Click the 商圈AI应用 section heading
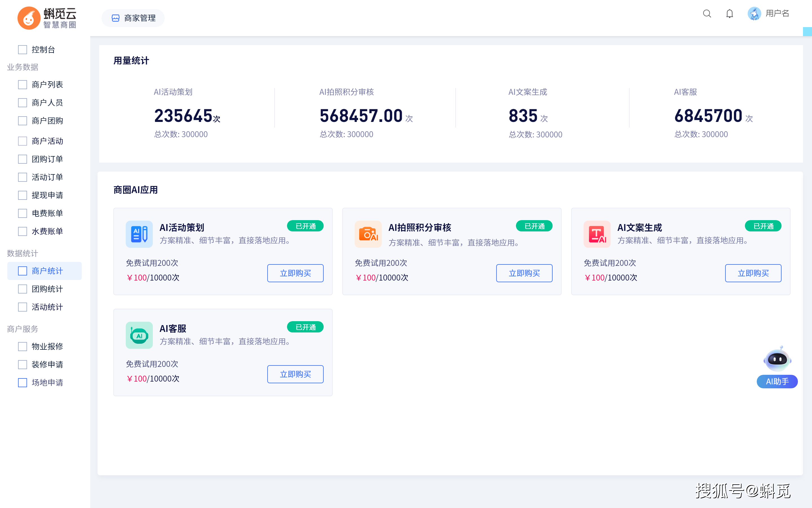The height and width of the screenshot is (508, 812). [136, 190]
